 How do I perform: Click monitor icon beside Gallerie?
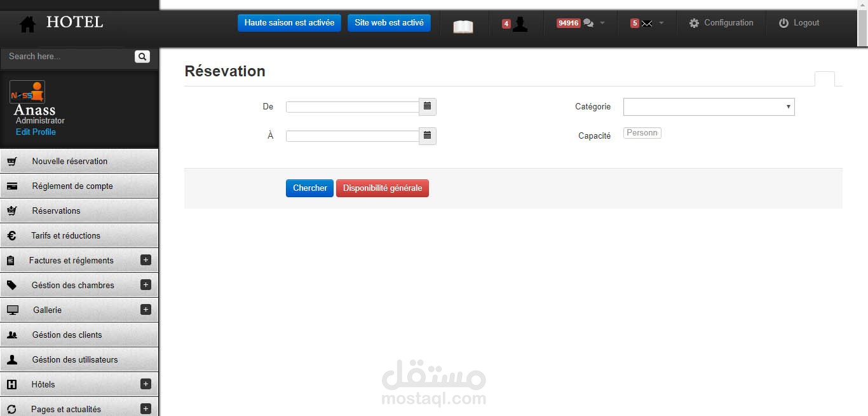[13, 310]
